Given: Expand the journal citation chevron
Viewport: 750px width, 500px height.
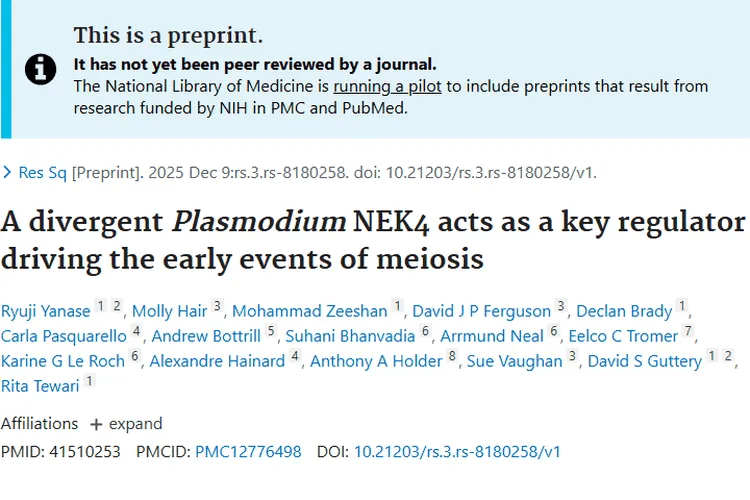Looking at the screenshot, I should click(7, 173).
